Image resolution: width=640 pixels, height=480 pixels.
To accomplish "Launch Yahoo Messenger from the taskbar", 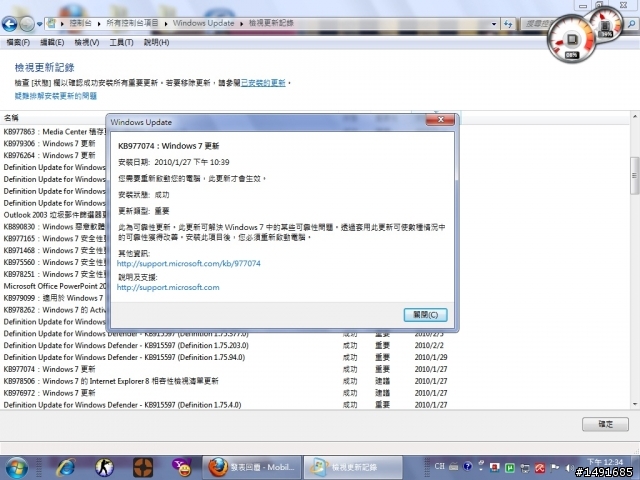I will point(182,468).
